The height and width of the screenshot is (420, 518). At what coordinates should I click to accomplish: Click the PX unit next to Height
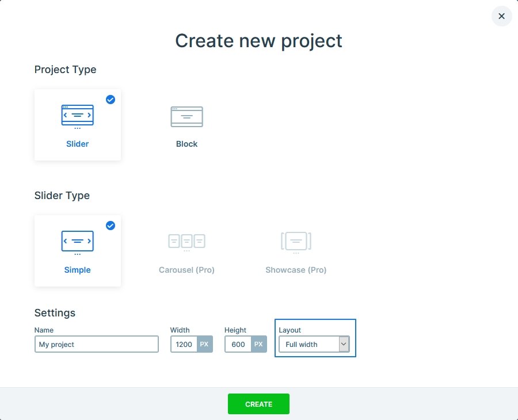[258, 344]
